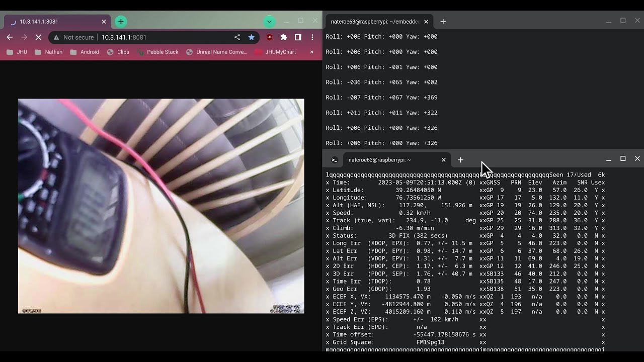This screenshot has height=362, width=644.
Task: Add a new browser tab
Action: click(120, 22)
